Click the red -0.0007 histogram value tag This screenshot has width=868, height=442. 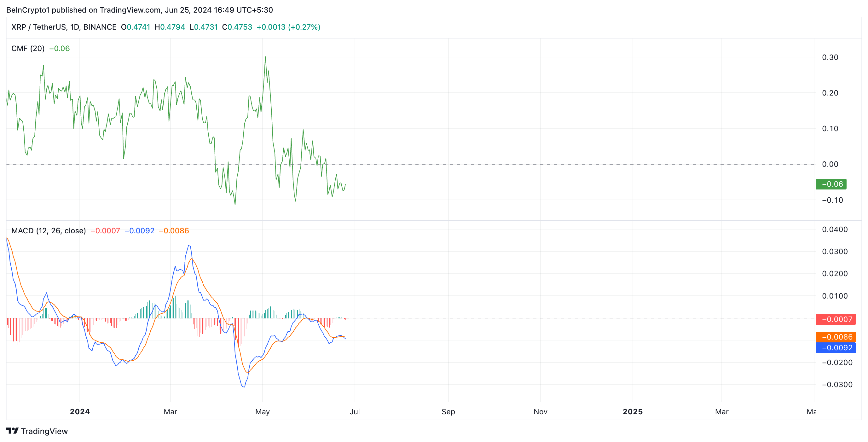click(836, 319)
